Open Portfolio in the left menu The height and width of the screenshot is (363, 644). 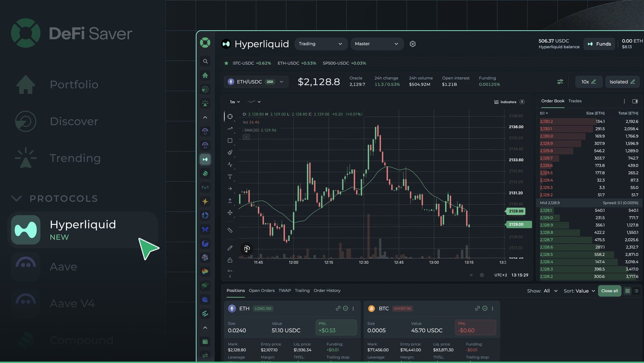point(57,84)
